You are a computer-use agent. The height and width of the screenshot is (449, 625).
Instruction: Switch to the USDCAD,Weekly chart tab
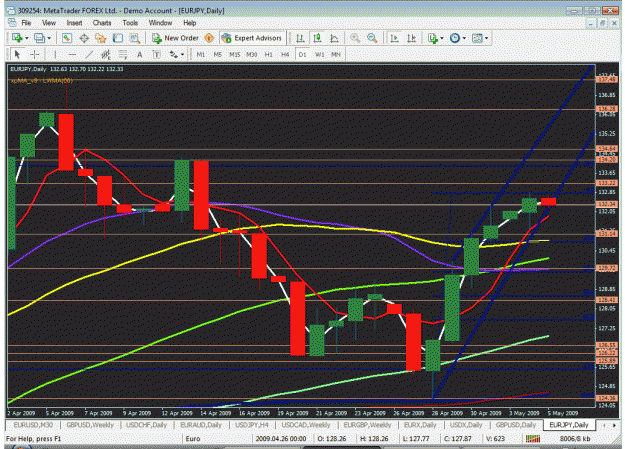[306, 425]
